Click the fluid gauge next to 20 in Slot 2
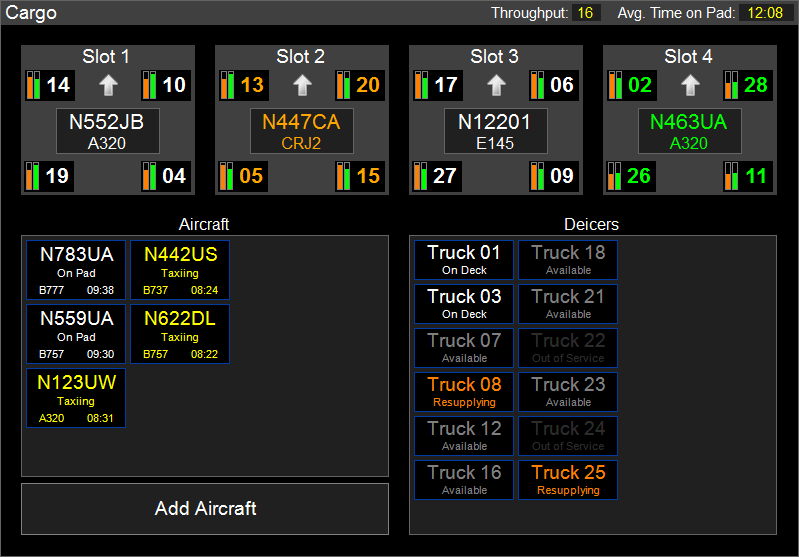799x557 pixels. click(x=344, y=85)
